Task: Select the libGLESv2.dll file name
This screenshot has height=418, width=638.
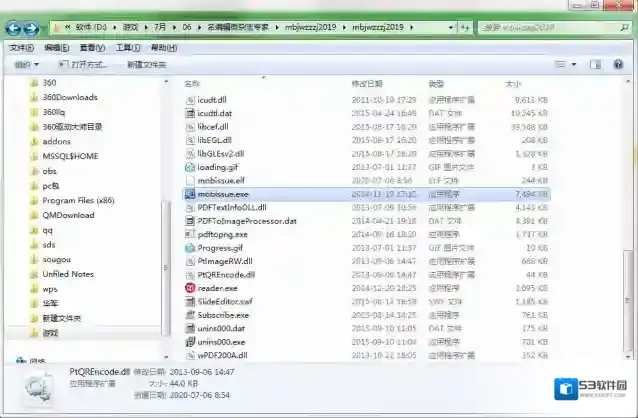Action: pos(221,153)
